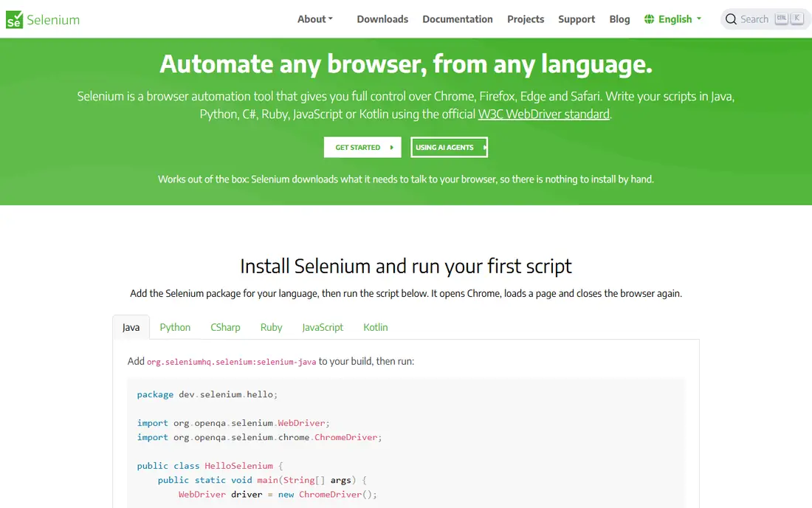Switch to the CSharp tab
This screenshot has height=508, width=812.
pos(225,327)
